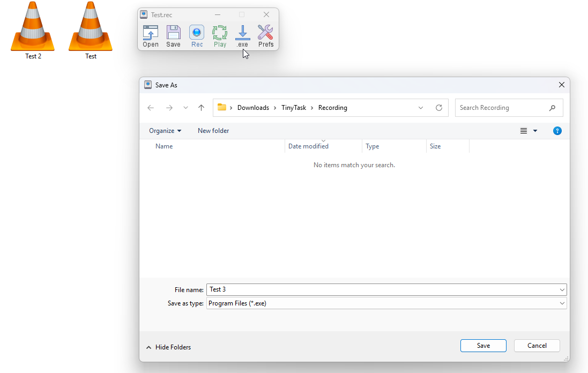Go forward in Save As navigation

click(169, 108)
